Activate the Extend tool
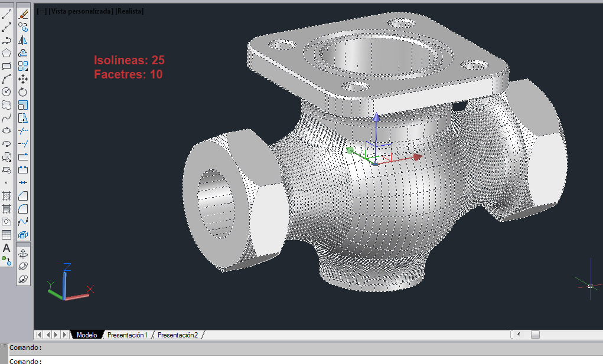 (x=23, y=143)
